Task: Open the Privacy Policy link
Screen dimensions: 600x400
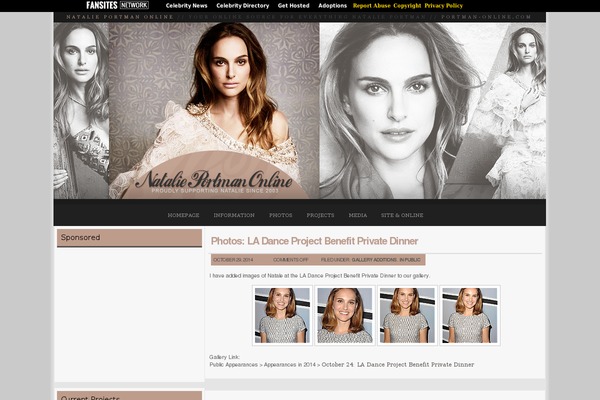Action: (443, 6)
